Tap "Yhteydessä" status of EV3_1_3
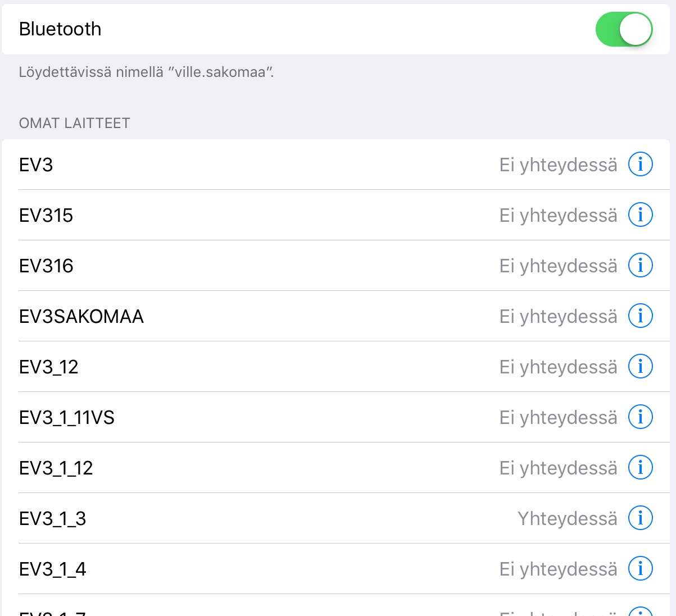 click(x=567, y=519)
